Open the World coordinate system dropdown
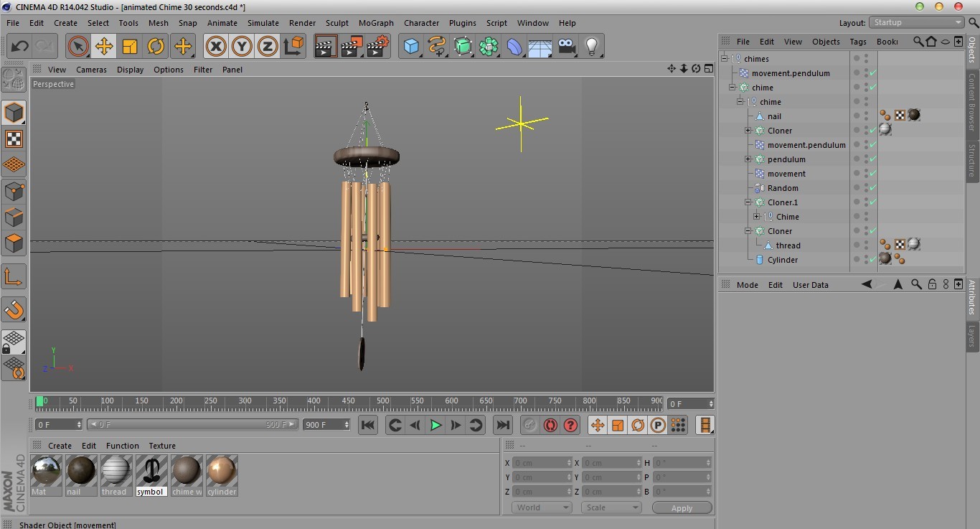 pyautogui.click(x=541, y=507)
